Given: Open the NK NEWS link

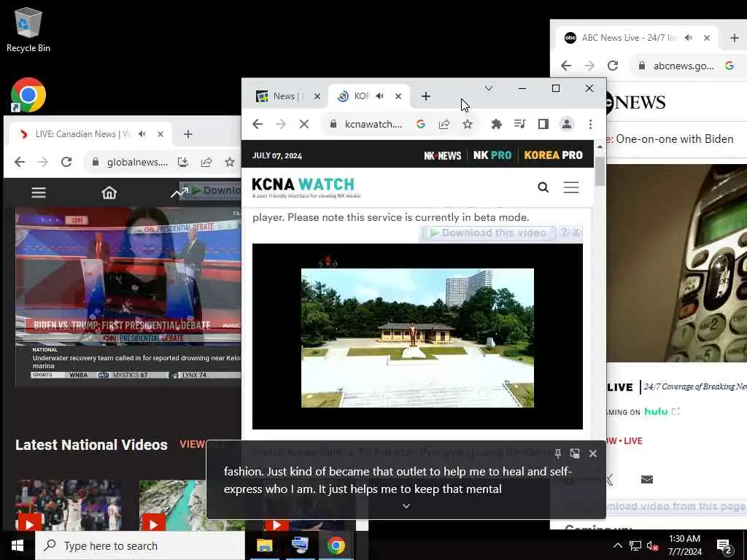Looking at the screenshot, I should pos(443,156).
